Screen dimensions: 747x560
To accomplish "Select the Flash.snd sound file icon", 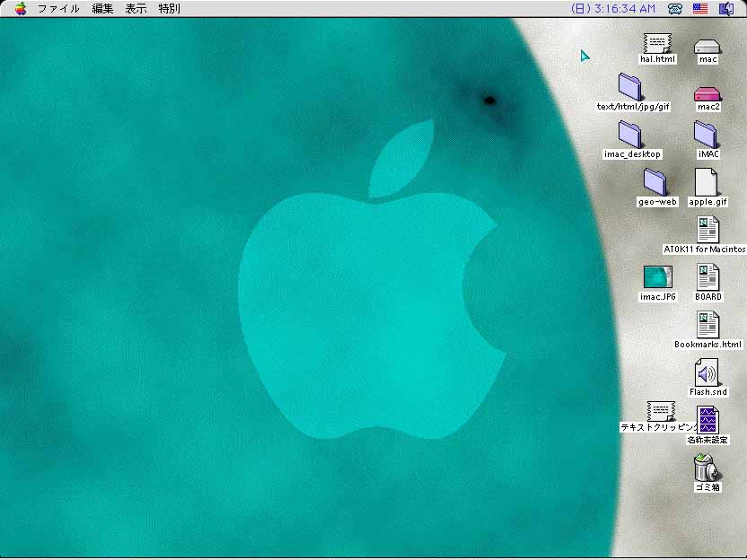I will pos(707,372).
